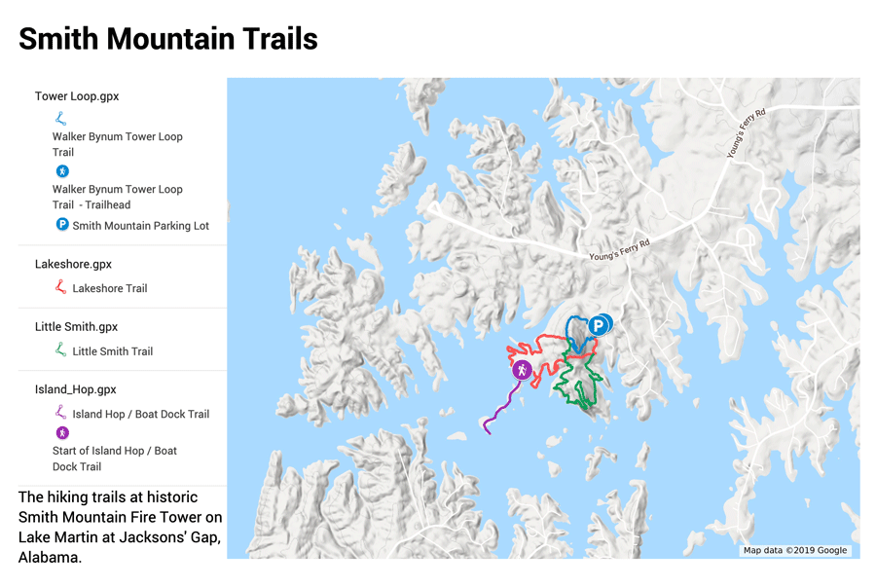Image resolution: width=876 pixels, height=588 pixels.
Task: Click the Island Hop / Boat Dock Trail label
Action: (x=140, y=414)
